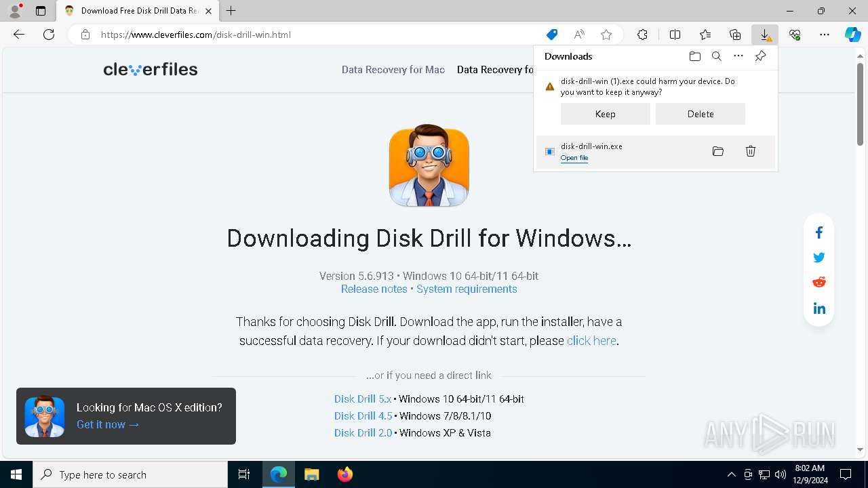
Task: Pin the Downloads panel
Action: (x=760, y=56)
